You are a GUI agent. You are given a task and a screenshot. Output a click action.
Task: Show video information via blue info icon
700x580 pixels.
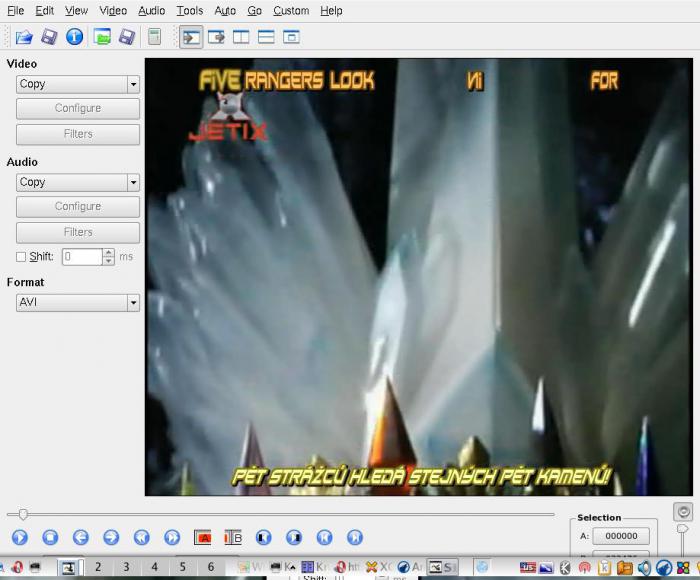click(75, 37)
